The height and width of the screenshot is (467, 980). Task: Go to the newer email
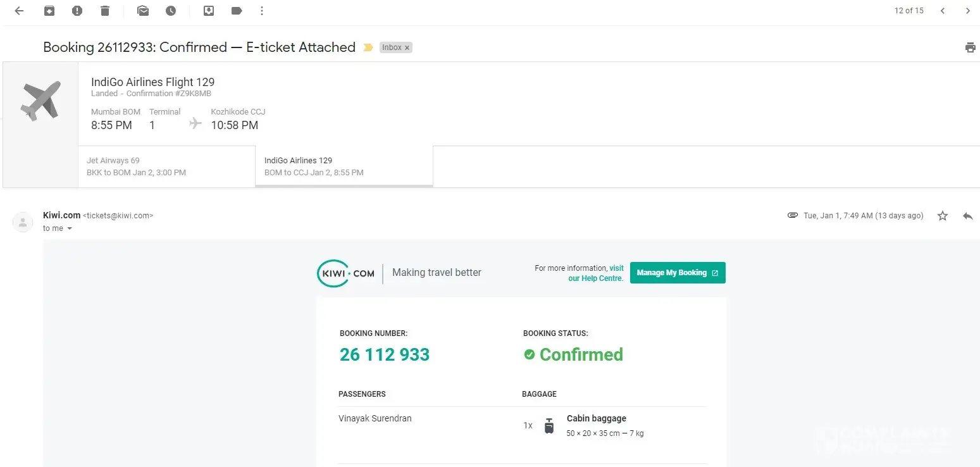click(943, 11)
